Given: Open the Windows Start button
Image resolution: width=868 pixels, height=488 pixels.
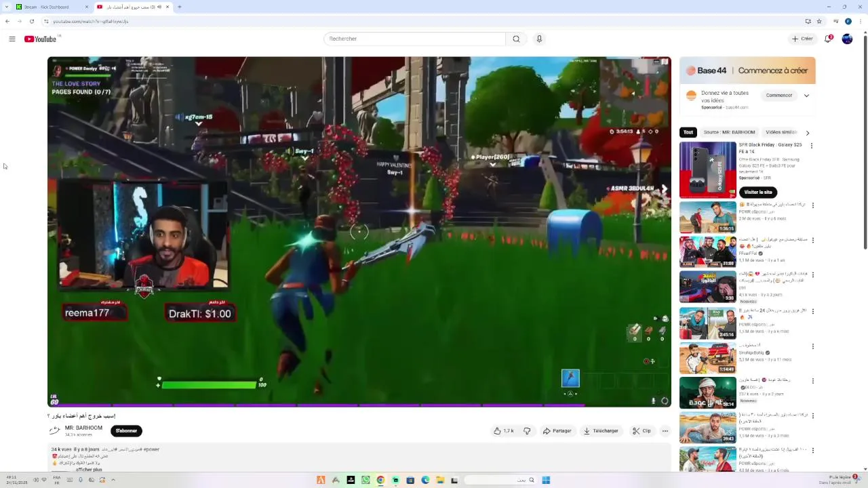Looking at the screenshot, I should (546, 480).
